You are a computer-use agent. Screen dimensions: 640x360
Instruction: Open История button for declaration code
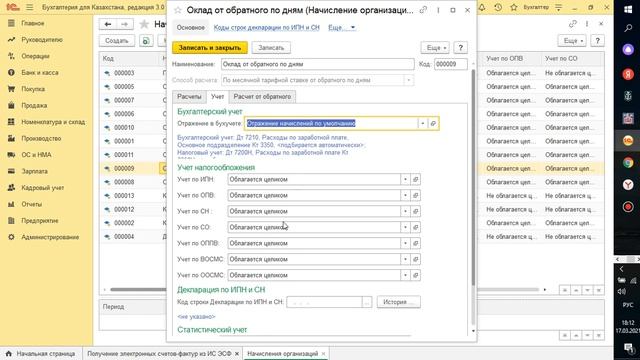[398, 302]
